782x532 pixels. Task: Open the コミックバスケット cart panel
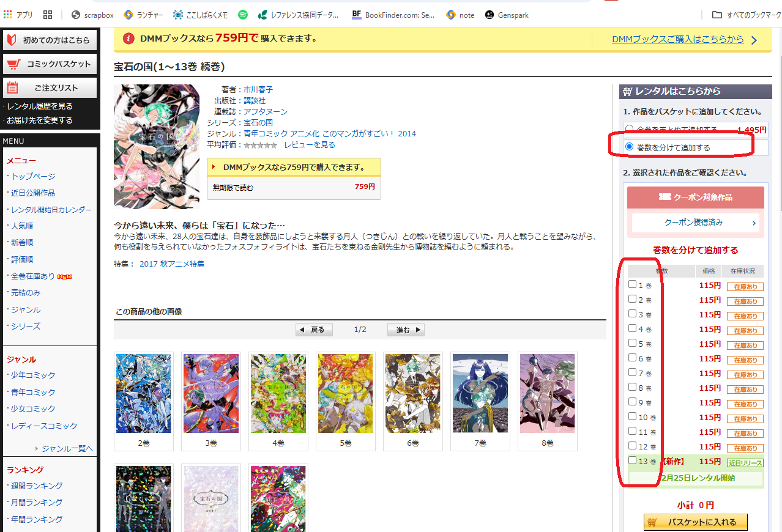tap(50, 64)
